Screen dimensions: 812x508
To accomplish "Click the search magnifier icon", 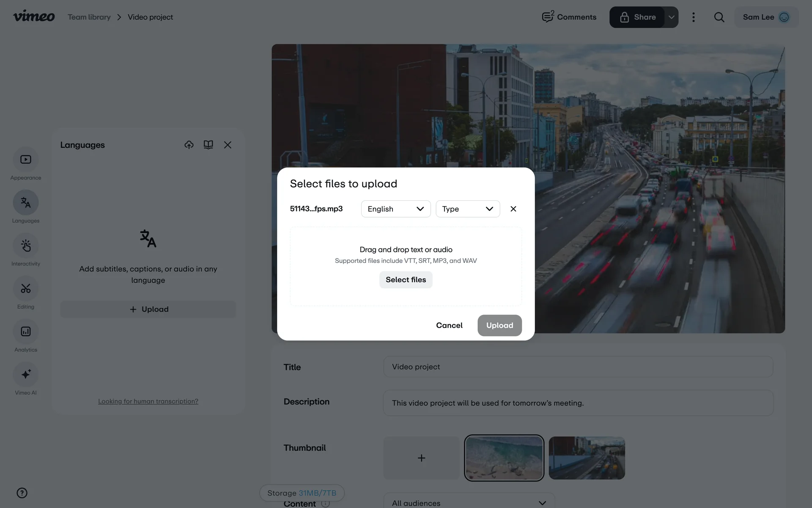I will (x=719, y=17).
